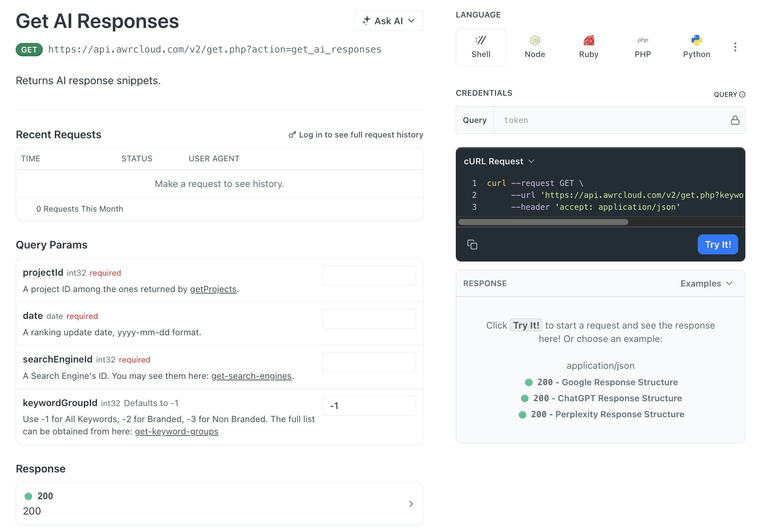Screen dimensions: 767x532
Task: Open the Examples dropdown in Response panel
Action: (x=706, y=283)
